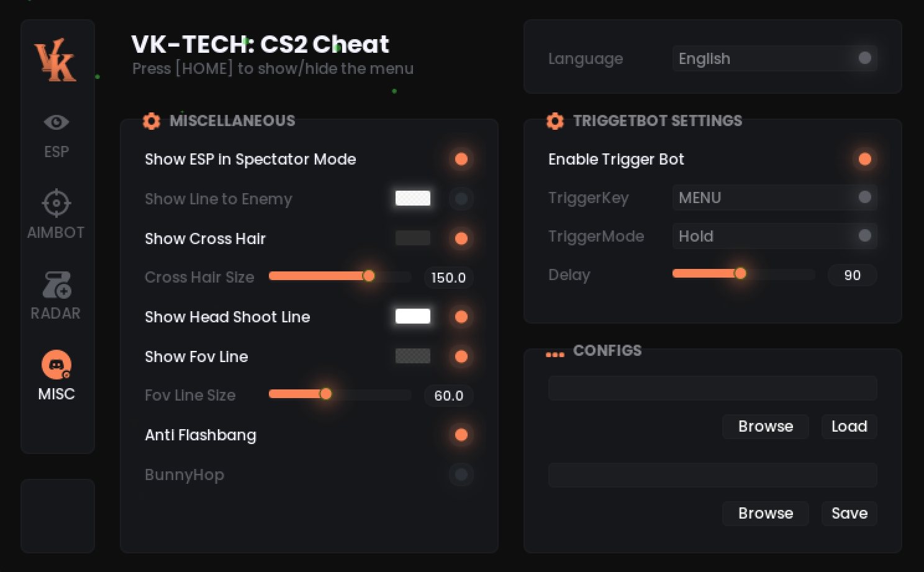Click the gear icon beside TRIGGETBOT SETTINGS

[555, 121]
